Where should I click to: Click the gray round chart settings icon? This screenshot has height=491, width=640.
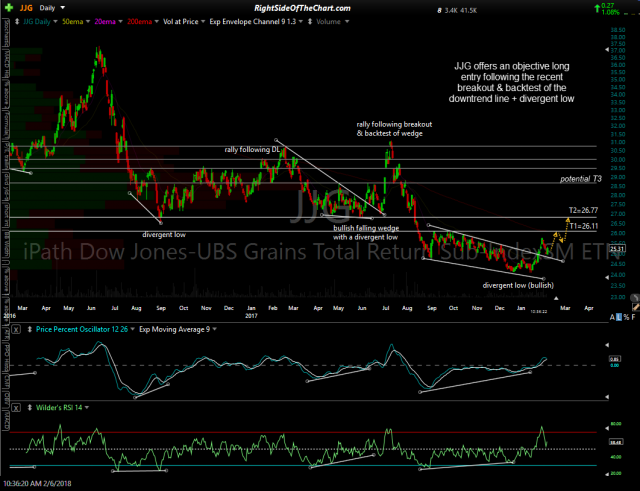tap(635, 298)
